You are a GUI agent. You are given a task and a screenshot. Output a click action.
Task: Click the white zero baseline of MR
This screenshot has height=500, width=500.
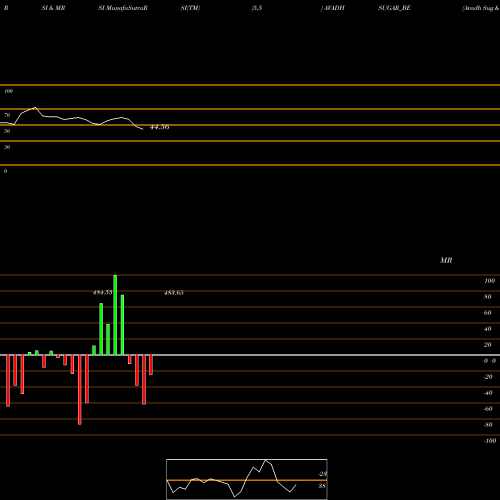point(250,355)
